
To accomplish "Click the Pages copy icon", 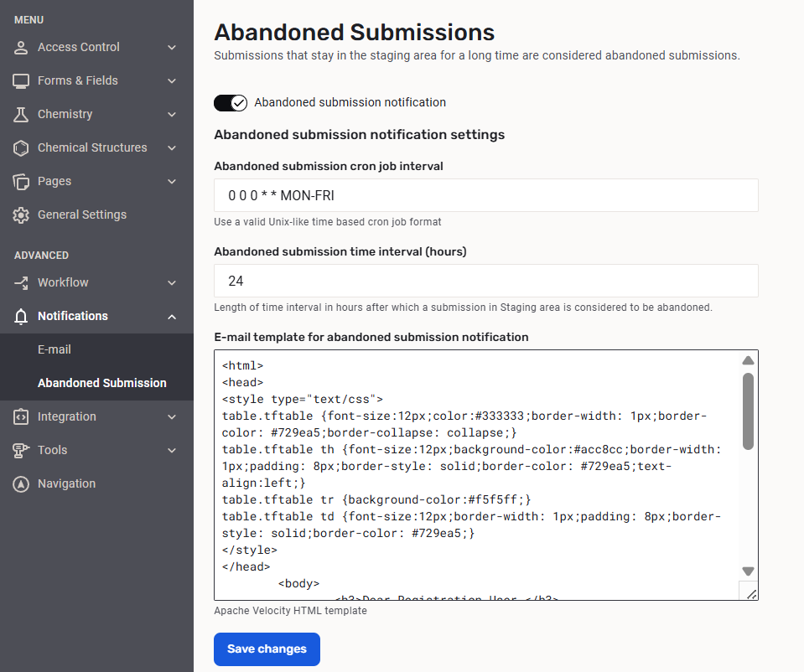I will 21,182.
